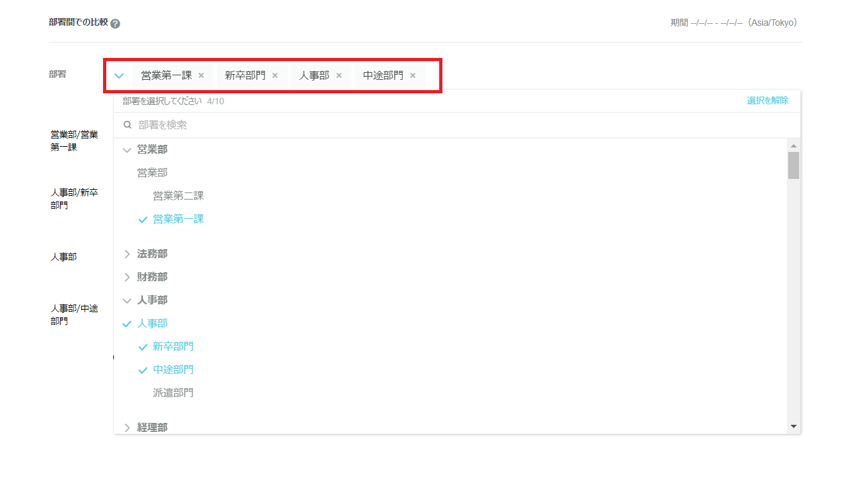Click the 新卒部門 tag label
Viewport: 861px width, 504px height.
pos(245,75)
